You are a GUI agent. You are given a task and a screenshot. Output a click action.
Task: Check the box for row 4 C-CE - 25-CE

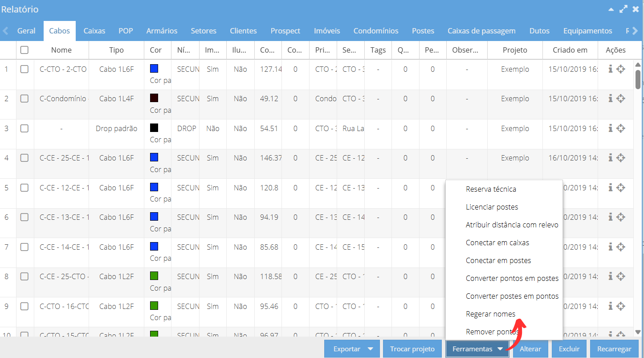[x=24, y=158]
